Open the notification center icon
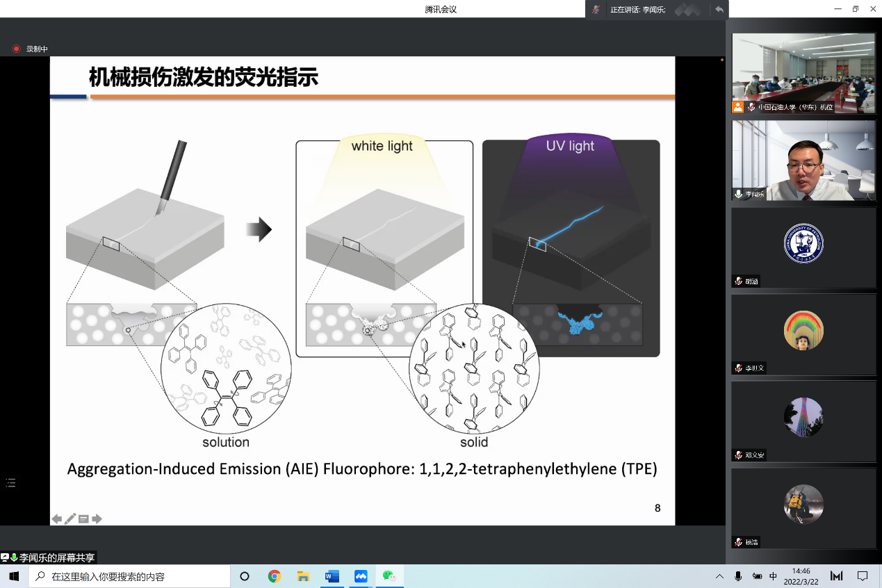Image resolution: width=882 pixels, height=588 pixels. [863, 576]
